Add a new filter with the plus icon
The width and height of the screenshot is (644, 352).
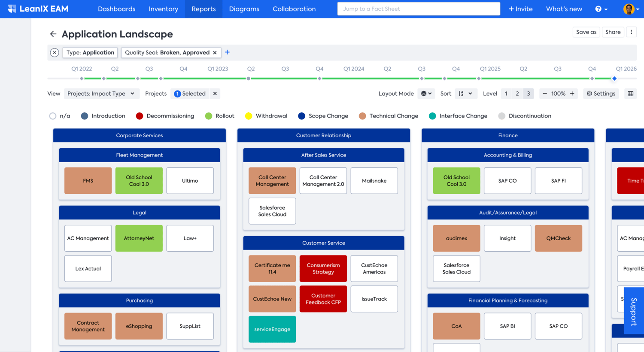coord(227,52)
